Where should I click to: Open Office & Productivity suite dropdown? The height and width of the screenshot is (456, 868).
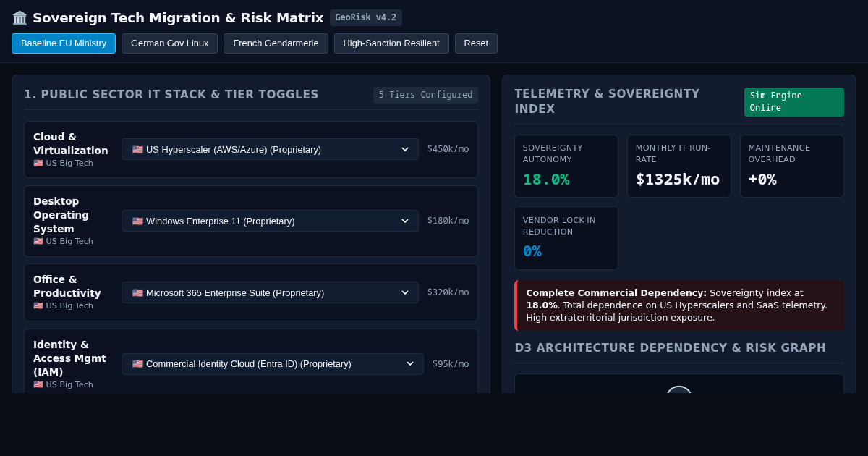pos(270,292)
